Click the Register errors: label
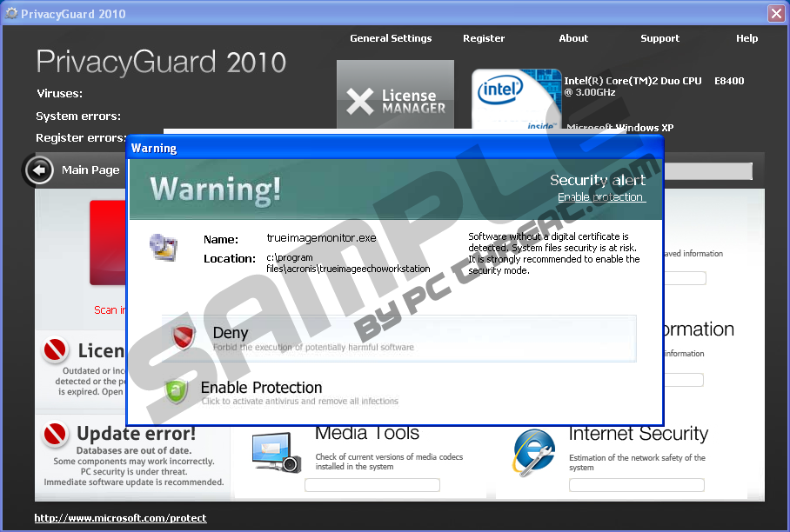 coord(81,138)
